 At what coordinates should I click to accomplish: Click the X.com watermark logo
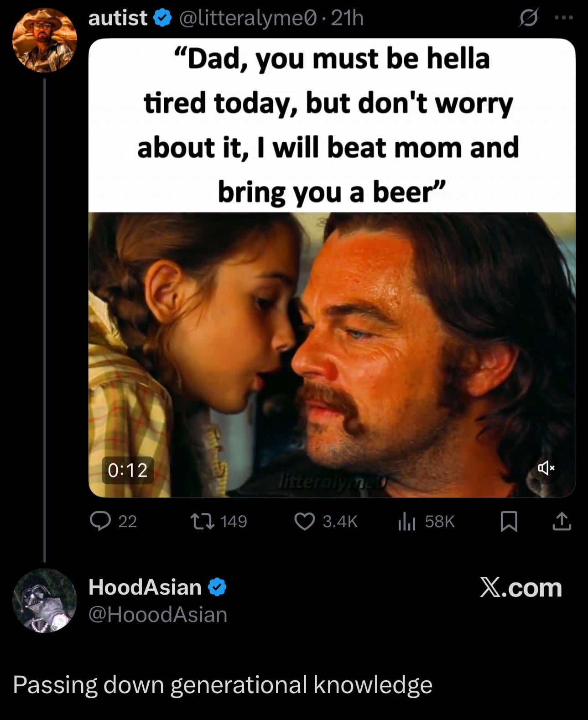pos(520,587)
